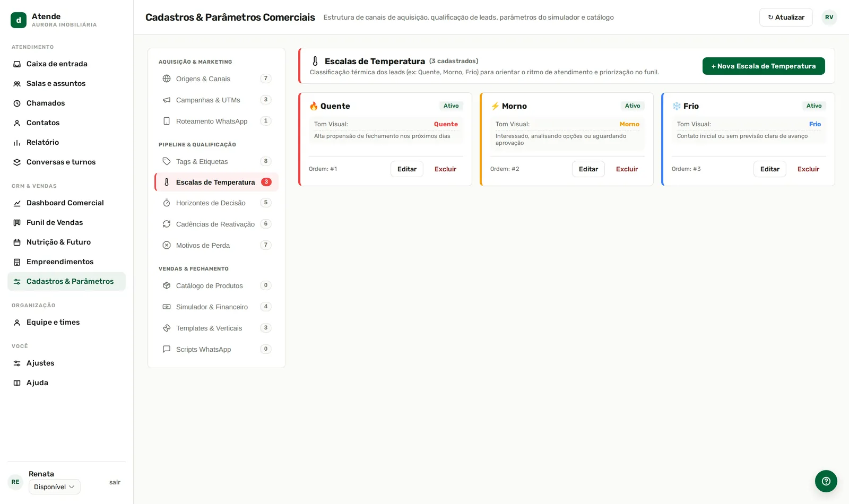Delete the Quente temperature scale

445,169
